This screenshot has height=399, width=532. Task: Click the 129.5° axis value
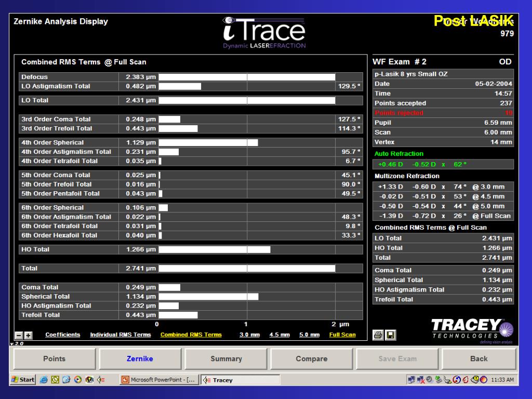(x=349, y=86)
